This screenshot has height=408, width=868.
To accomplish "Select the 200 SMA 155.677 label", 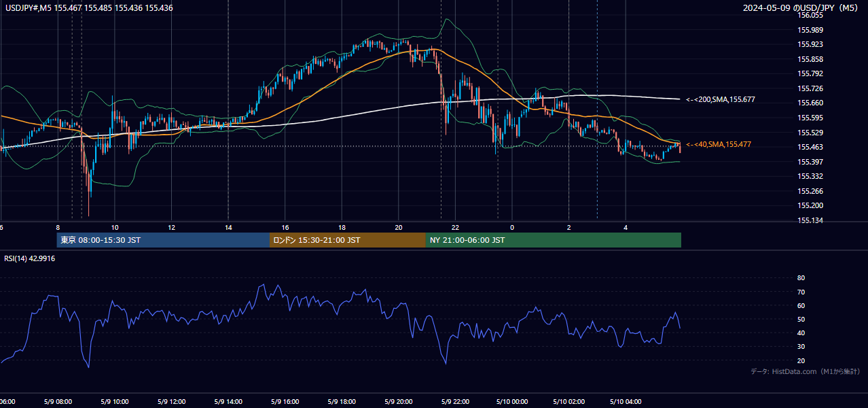I will click(721, 99).
